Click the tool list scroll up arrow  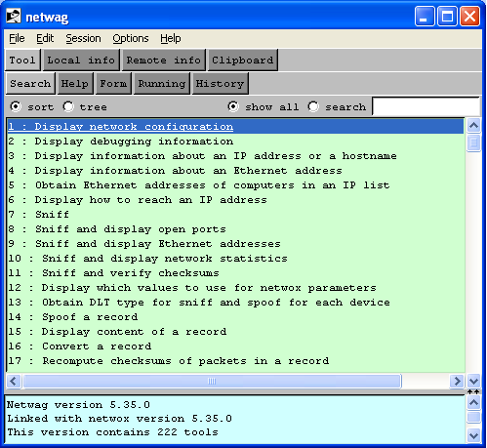[x=473, y=125]
